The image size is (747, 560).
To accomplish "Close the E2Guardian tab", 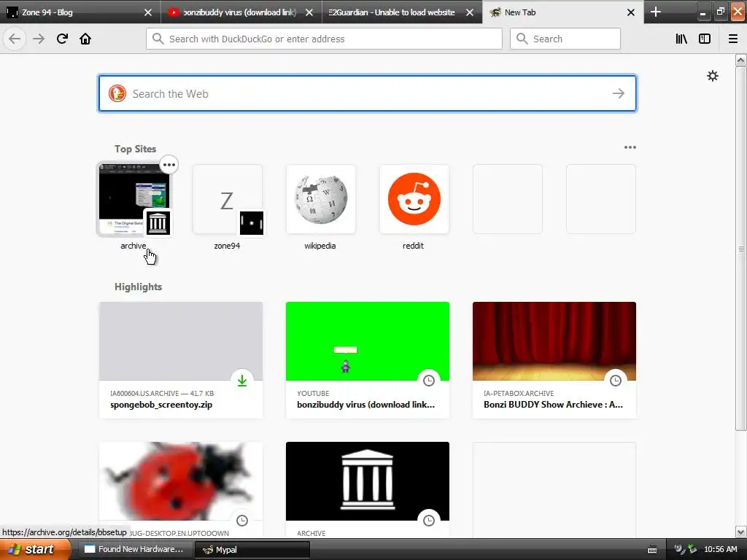I will tap(470, 12).
